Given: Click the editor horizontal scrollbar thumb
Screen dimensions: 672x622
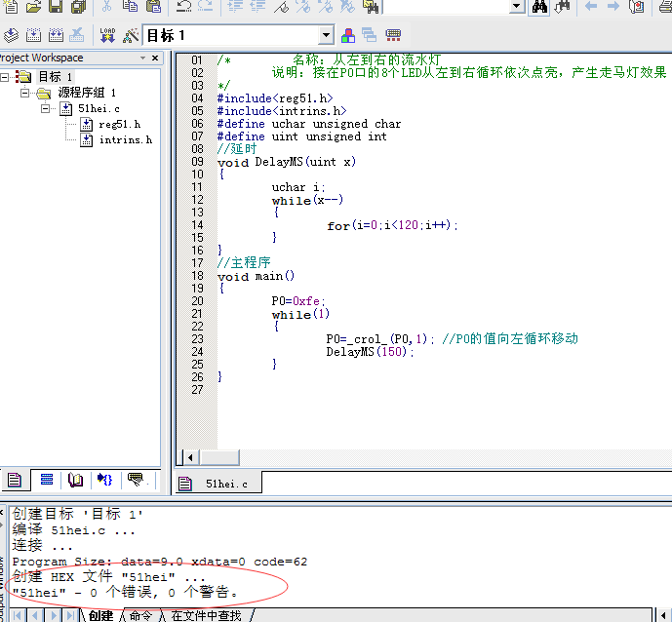Looking at the screenshot, I should (219, 458).
